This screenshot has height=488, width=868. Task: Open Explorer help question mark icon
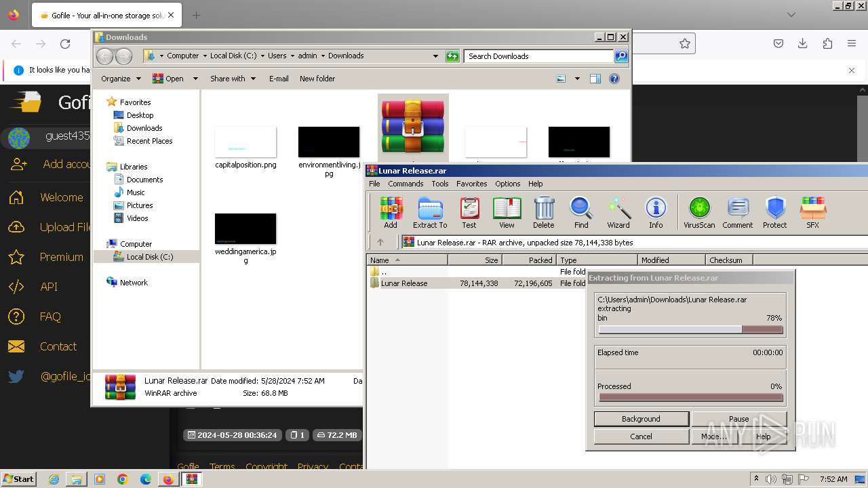614,79
